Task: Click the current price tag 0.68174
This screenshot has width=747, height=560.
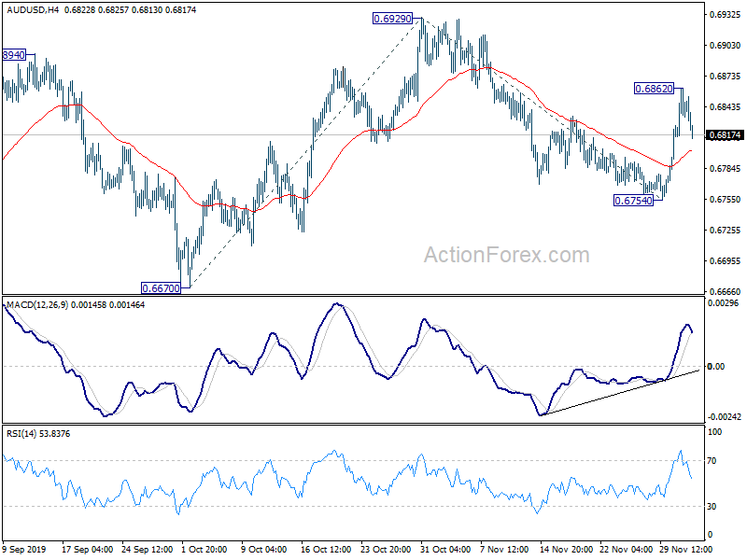Action: 725,135
